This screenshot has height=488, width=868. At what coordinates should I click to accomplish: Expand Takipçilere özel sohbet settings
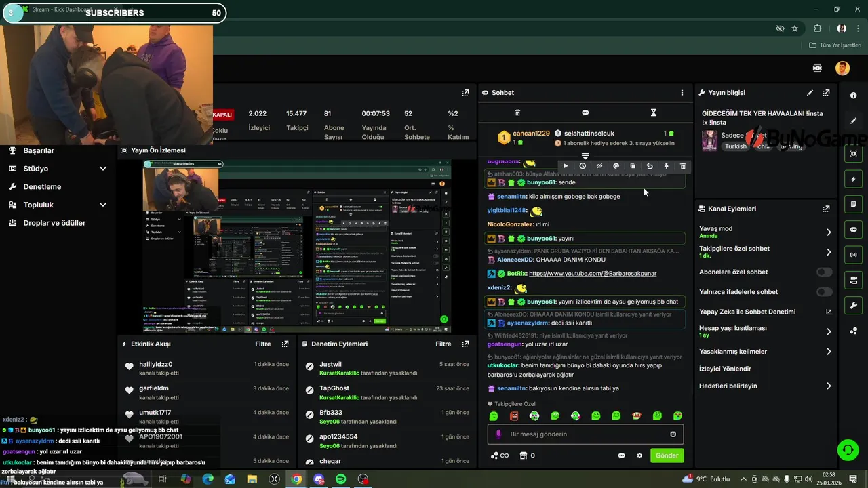(828, 252)
